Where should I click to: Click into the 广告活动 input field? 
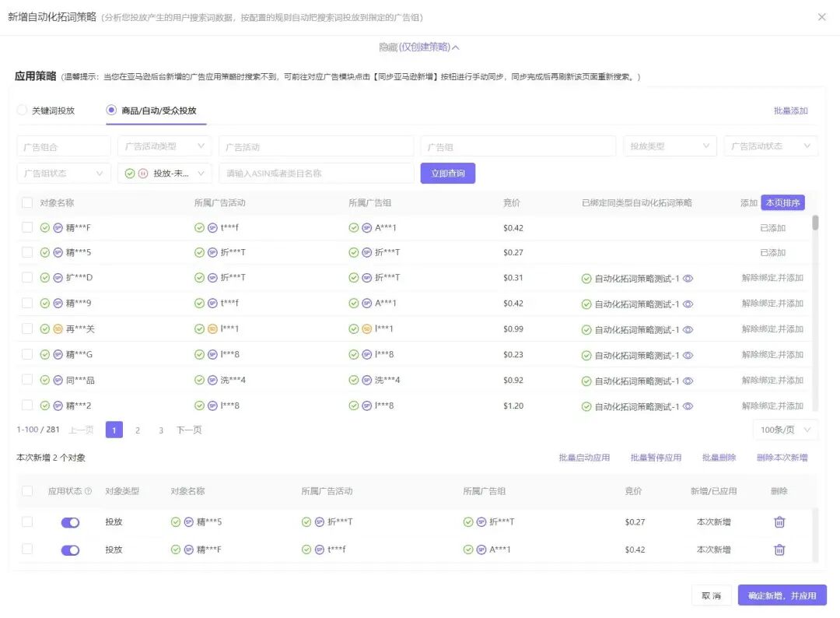click(316, 146)
